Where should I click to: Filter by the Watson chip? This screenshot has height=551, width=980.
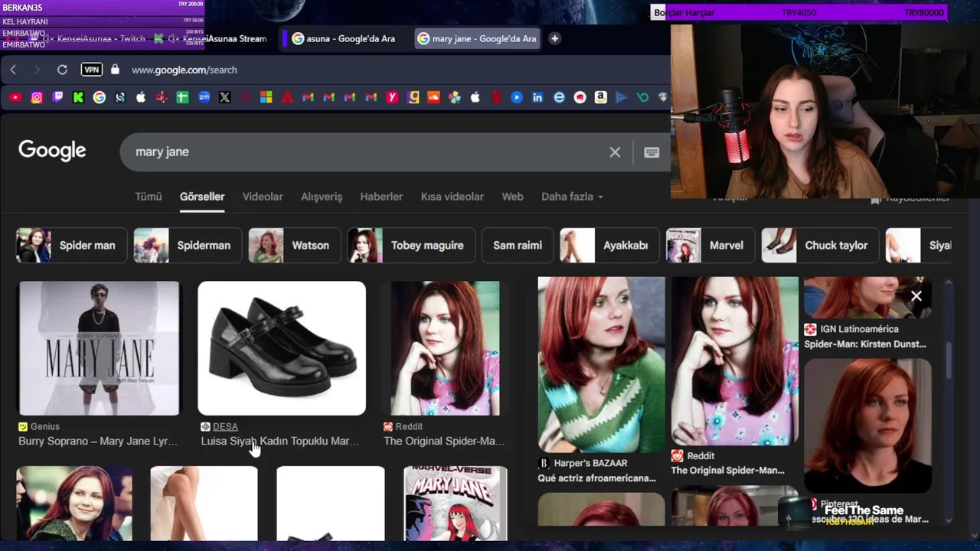294,246
